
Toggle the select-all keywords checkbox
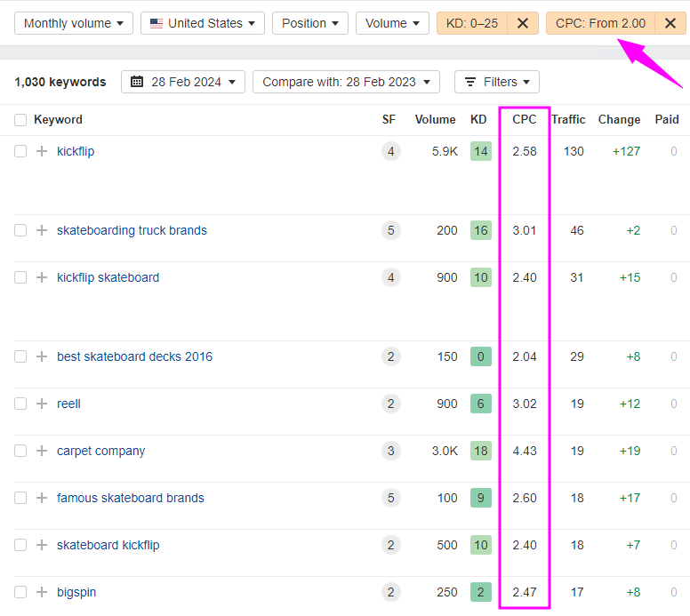(20, 120)
